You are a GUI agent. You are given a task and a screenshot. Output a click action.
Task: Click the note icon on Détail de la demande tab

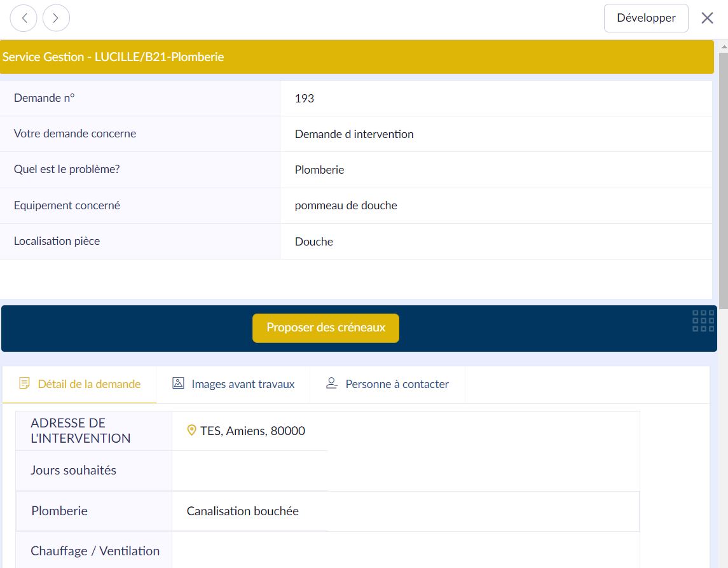25,384
